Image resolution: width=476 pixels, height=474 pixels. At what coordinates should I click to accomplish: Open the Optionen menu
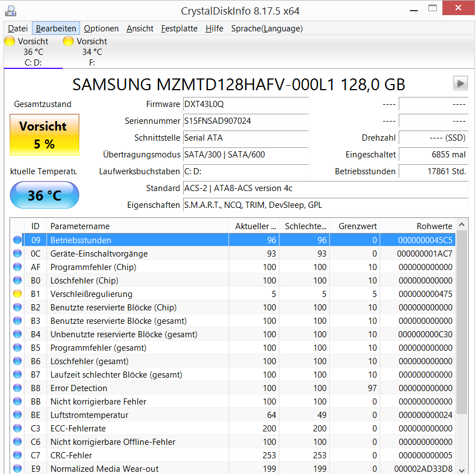(x=101, y=28)
